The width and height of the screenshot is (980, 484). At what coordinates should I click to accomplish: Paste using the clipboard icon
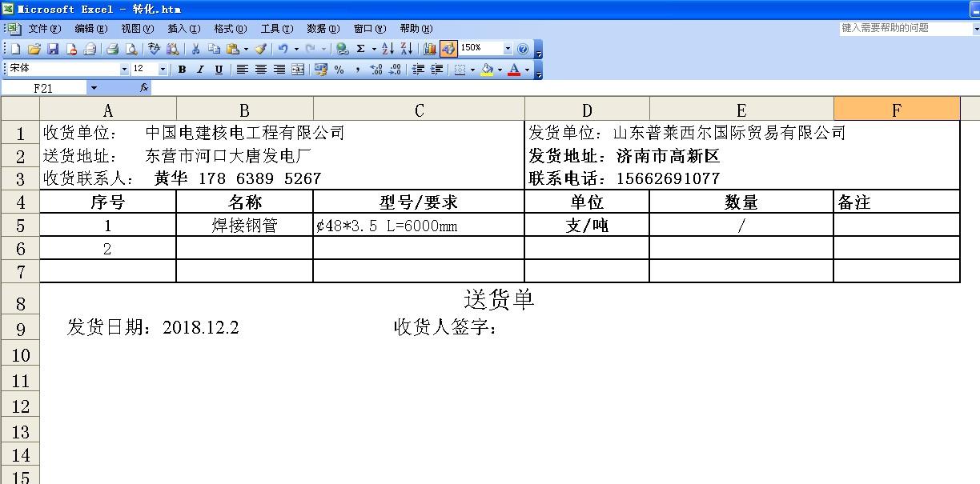coord(233,49)
